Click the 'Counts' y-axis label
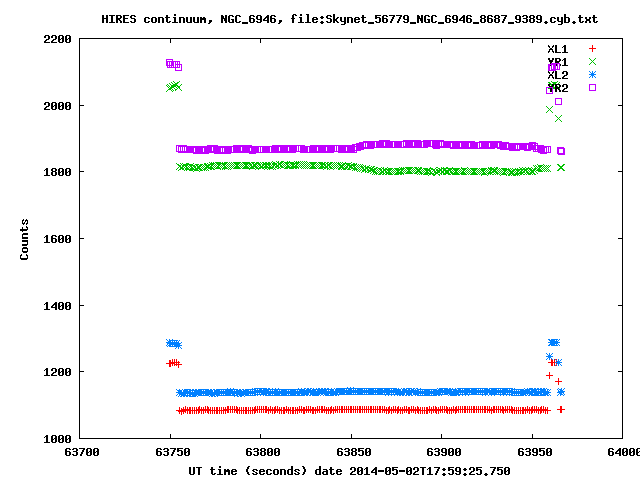This screenshot has width=640, height=480. tap(24, 239)
